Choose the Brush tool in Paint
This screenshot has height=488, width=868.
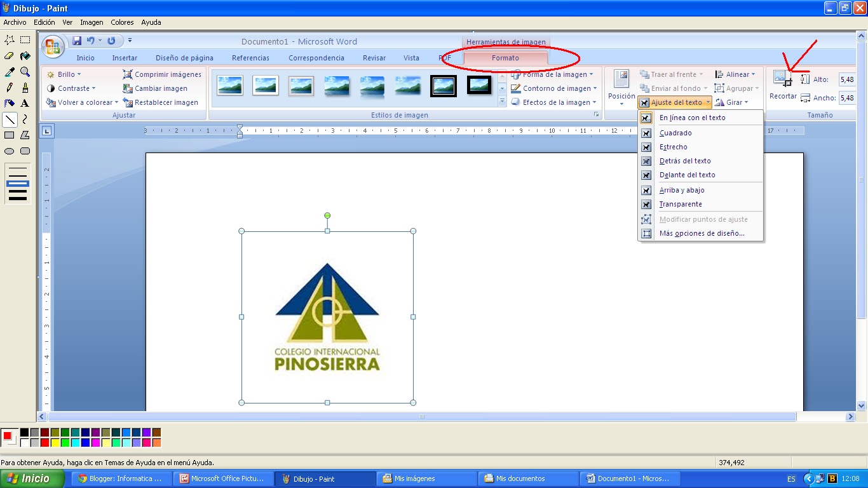point(25,88)
